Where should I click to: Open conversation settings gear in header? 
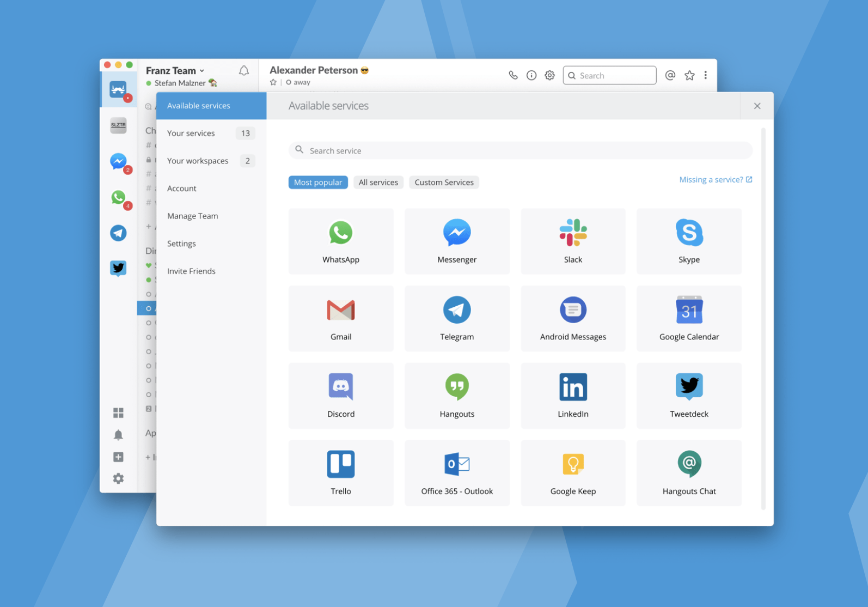point(550,75)
